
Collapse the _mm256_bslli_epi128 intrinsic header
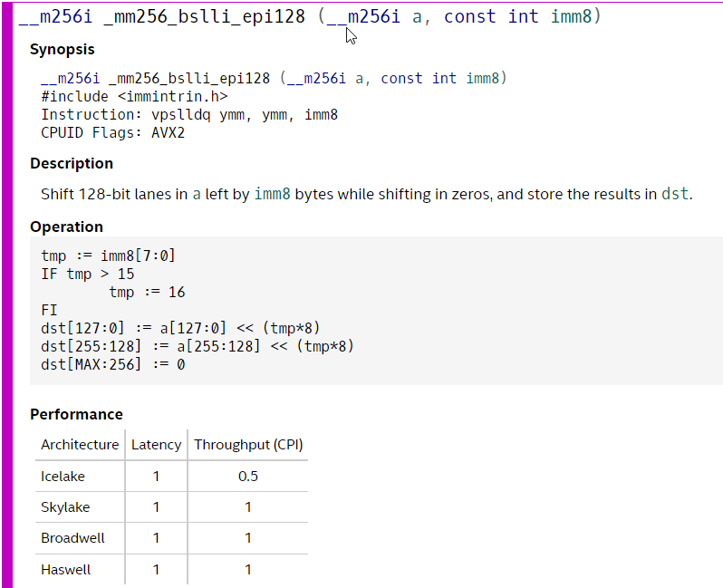(309, 16)
